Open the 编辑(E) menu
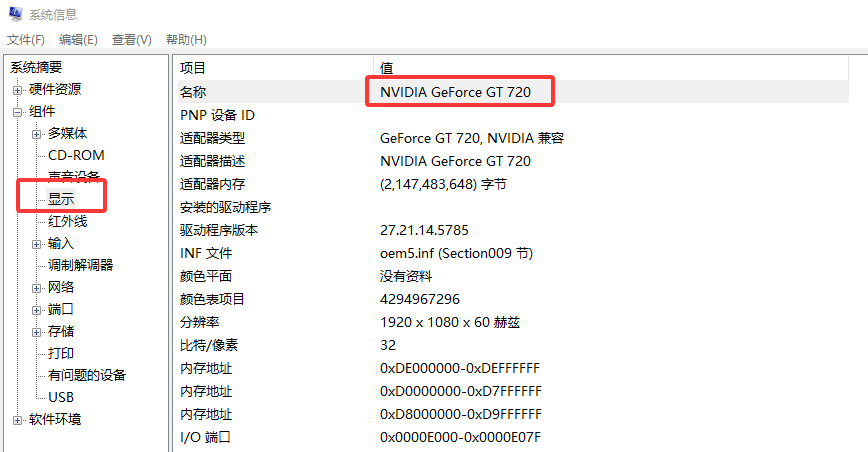The image size is (868, 452). coord(78,40)
